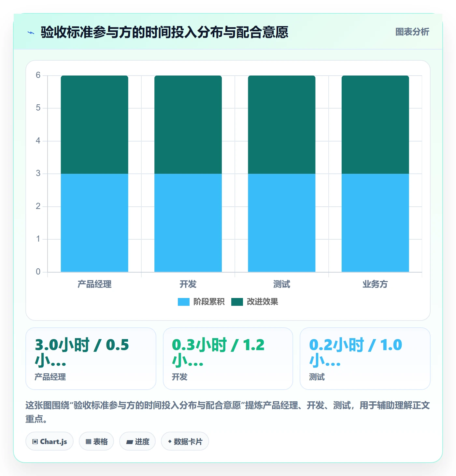The width and height of the screenshot is (456, 476).
Task: Select the 进度 tag
Action: coord(137,441)
